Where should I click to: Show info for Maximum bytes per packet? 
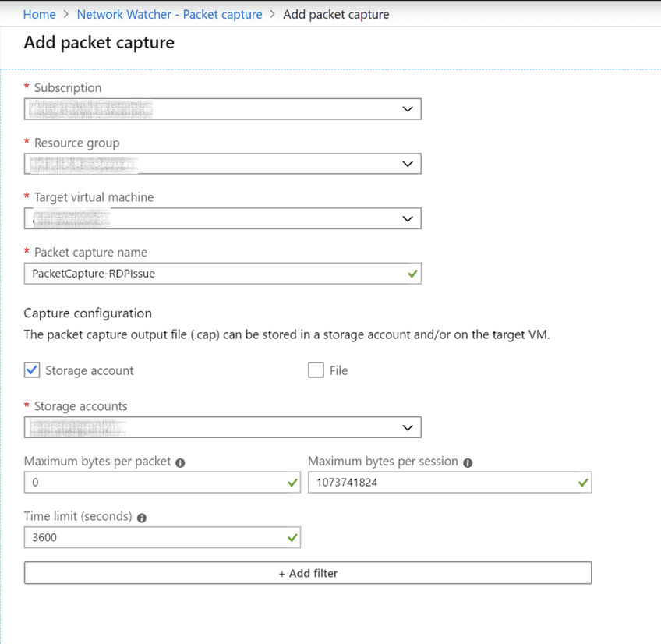[x=180, y=463]
